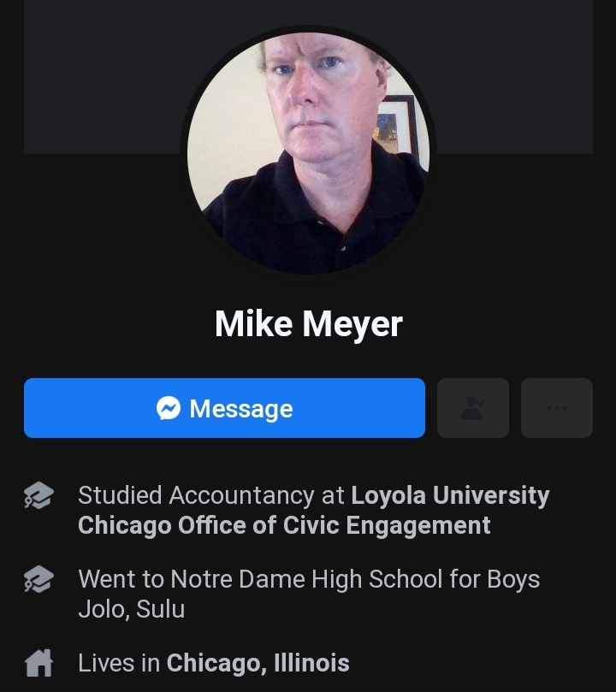Click the dark cover photo area left of avatar

click(x=104, y=77)
